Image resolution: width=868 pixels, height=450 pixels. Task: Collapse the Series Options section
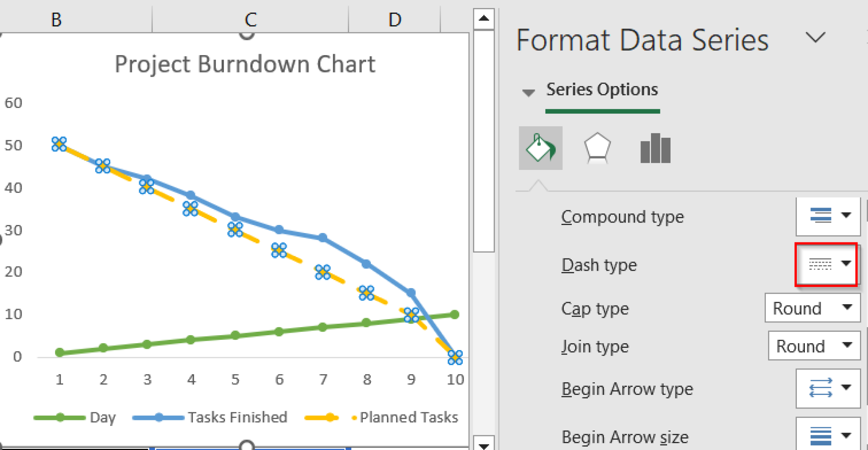(x=529, y=92)
